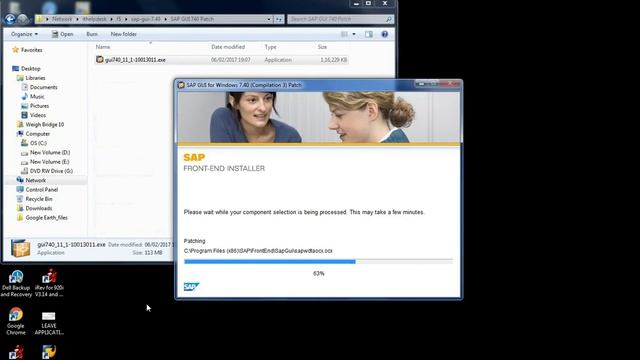
Task: Click the Computer icon in sidebar
Action: 20,133
